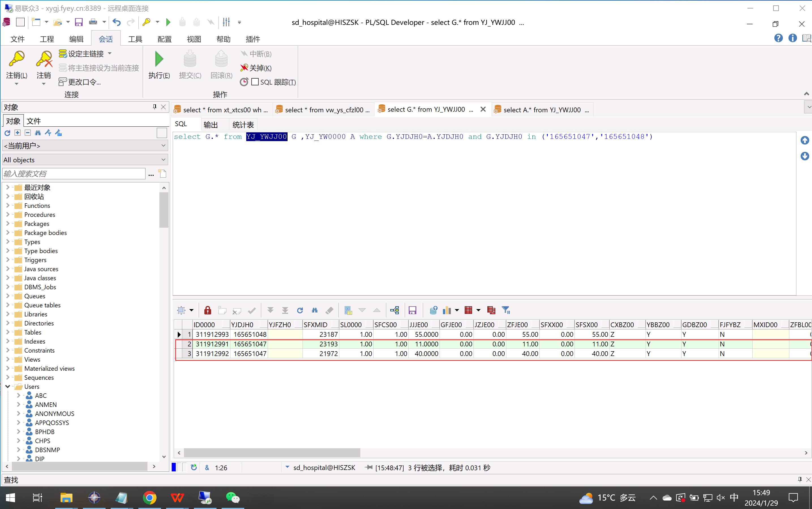Expand the Tables folder in the tree
Screen dimensions: 812x509
pos(8,332)
